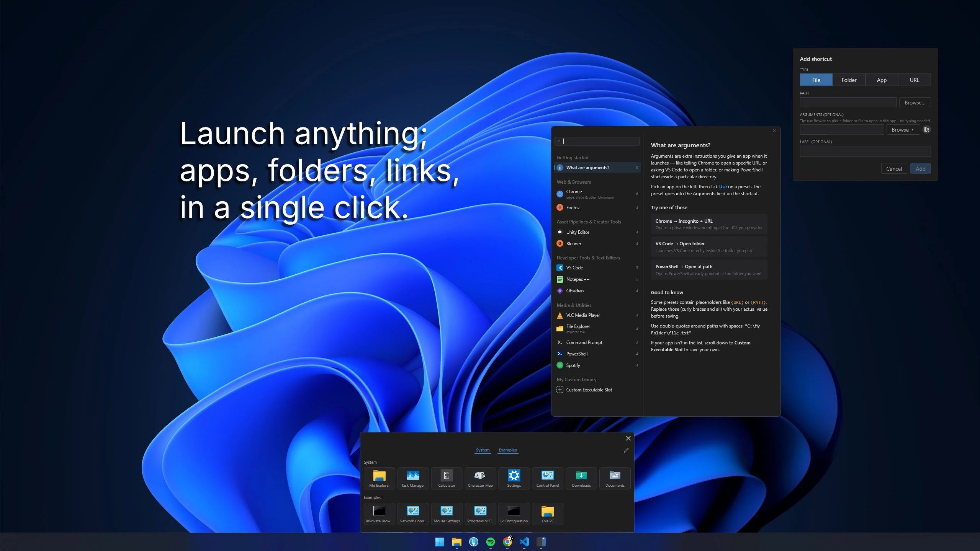This screenshot has height=551, width=980.
Task: Choose the Folder shortcut type
Action: click(x=849, y=80)
